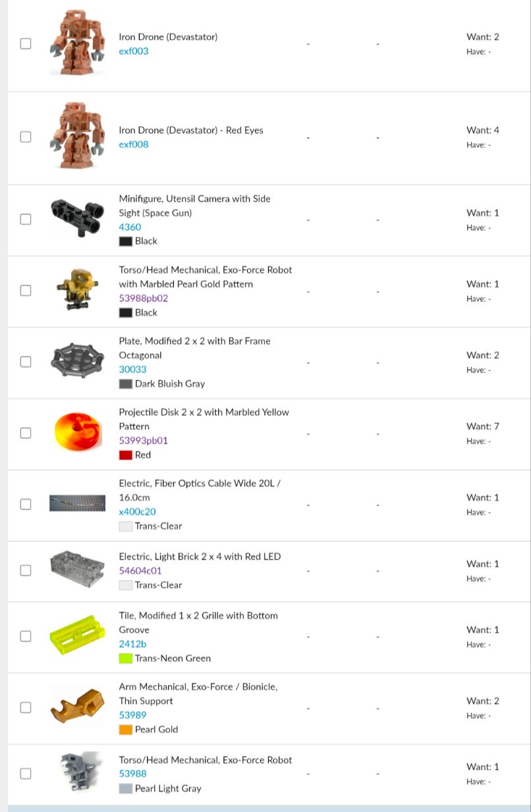Click the Iron Drone exf003 thumbnail

[x=77, y=43]
